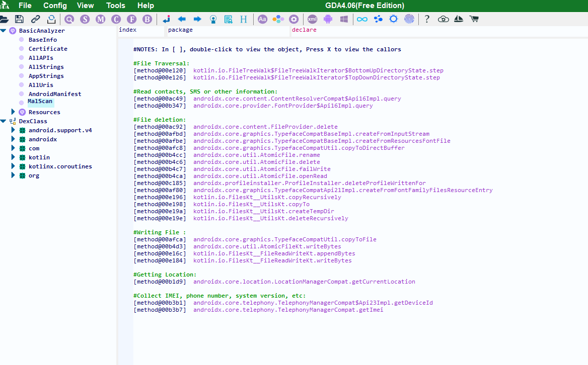Image resolution: width=588 pixels, height=365 pixels.
Task: Select AppStrings in the tree
Action: [x=46, y=76]
